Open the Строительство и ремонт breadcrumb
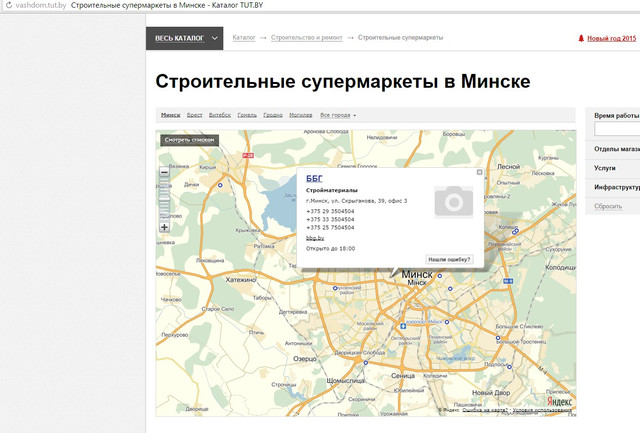 tap(307, 38)
